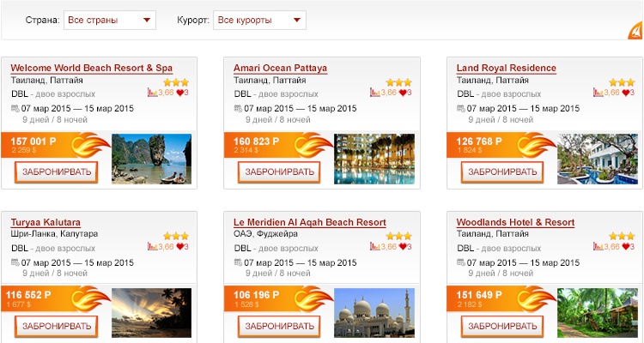Viewport: 644px width, 343px height.
Task: Click the flame icon beside 157 001 Р price
Action: [90, 145]
